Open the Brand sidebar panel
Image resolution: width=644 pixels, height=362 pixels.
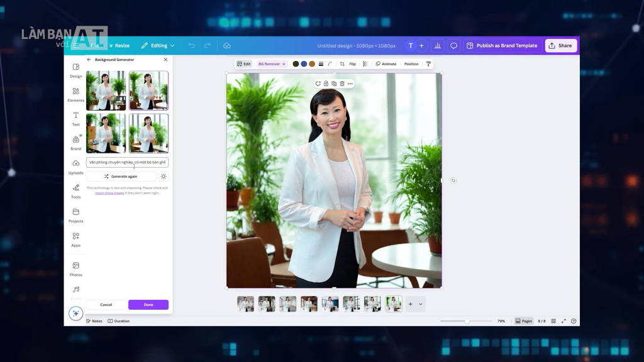pos(75,143)
